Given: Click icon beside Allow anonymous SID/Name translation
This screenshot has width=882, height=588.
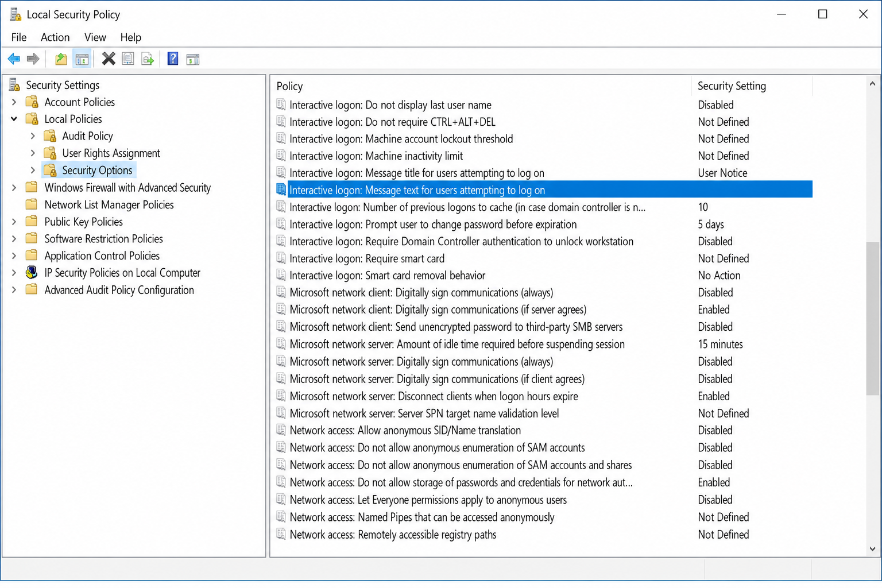Looking at the screenshot, I should click(x=281, y=430).
